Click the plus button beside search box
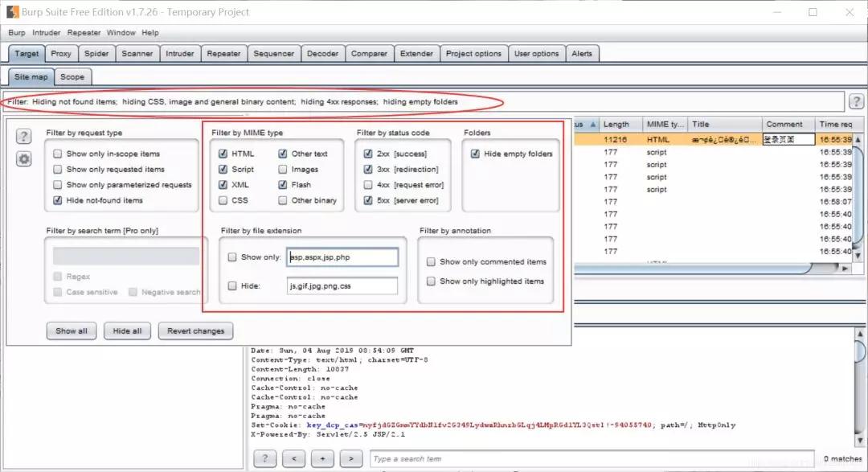 [322, 458]
